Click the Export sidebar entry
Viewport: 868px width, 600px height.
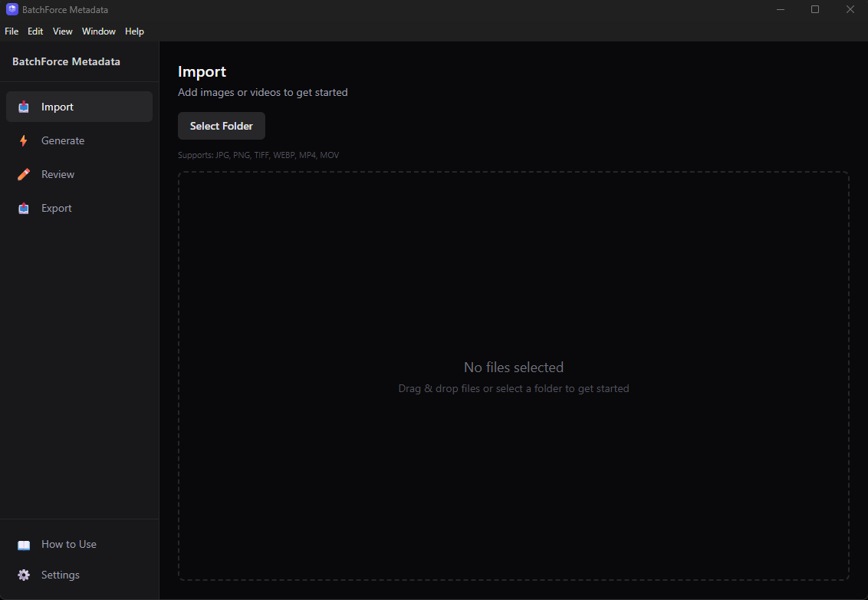click(56, 208)
